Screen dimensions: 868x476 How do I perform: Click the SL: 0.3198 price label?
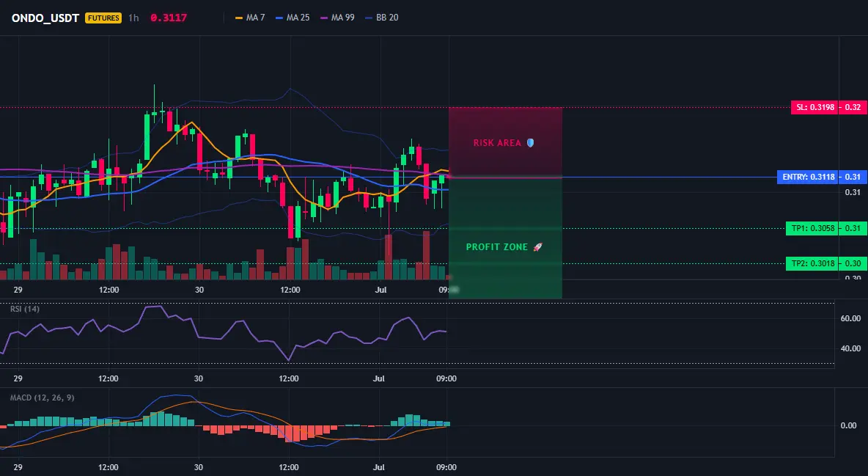[x=814, y=108]
